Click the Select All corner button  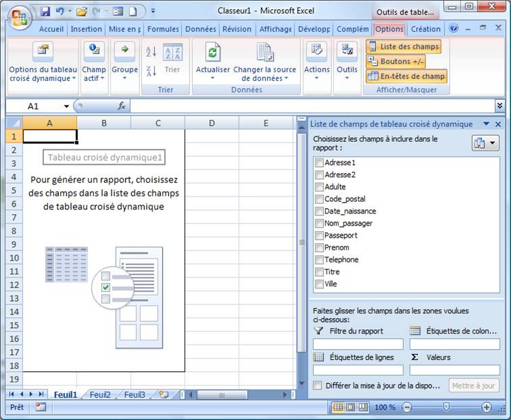click(14, 123)
